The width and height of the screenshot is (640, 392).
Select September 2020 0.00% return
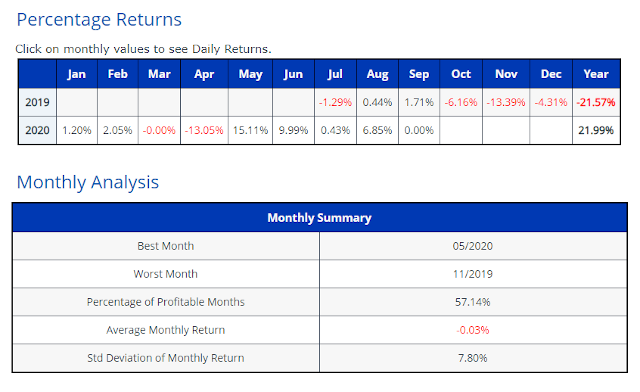419,130
